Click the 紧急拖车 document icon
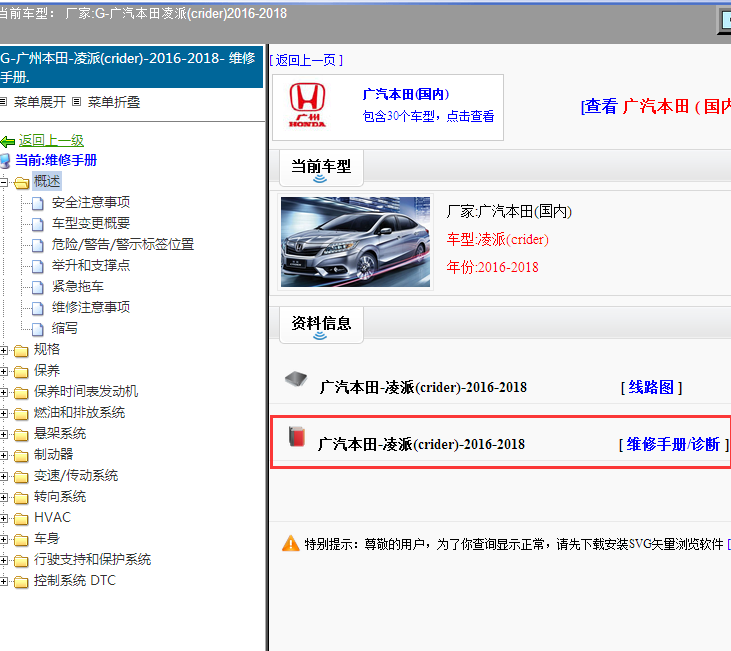 38,287
